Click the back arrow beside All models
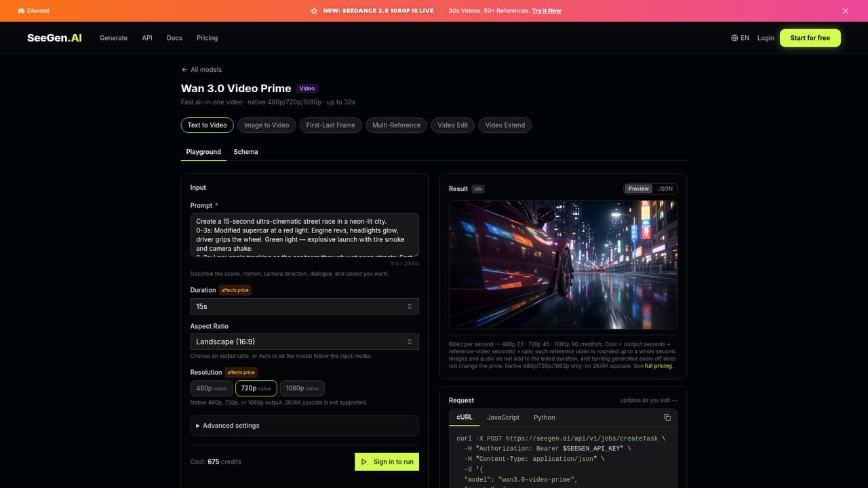Viewport: 868px width, 488px height. (184, 70)
